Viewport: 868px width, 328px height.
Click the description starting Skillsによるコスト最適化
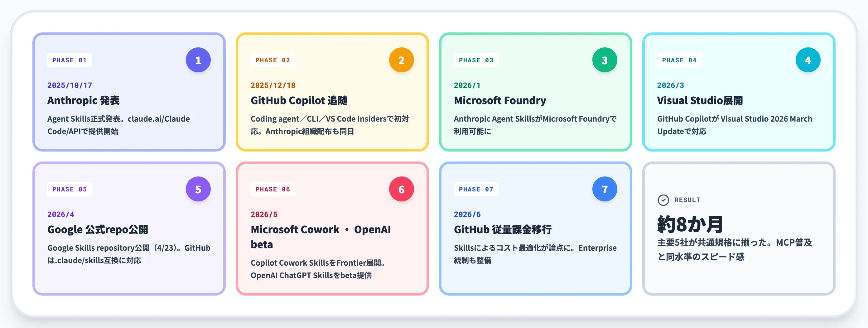tap(535, 254)
